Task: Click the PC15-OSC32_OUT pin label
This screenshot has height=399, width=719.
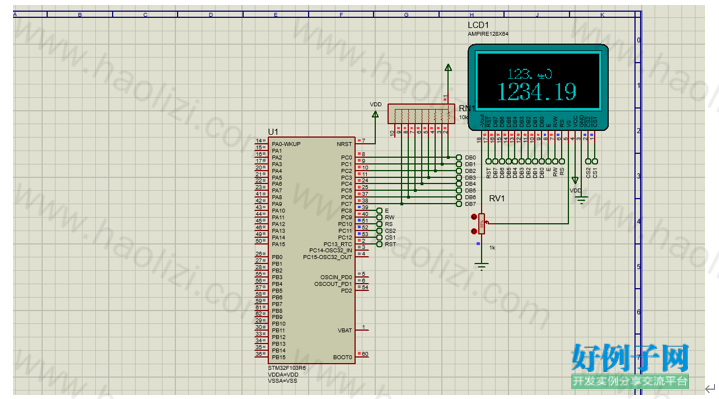Action: pyautogui.click(x=327, y=257)
